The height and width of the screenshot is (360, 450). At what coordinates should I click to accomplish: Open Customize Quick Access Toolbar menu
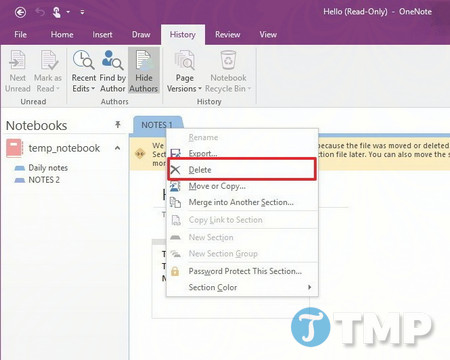click(82, 13)
